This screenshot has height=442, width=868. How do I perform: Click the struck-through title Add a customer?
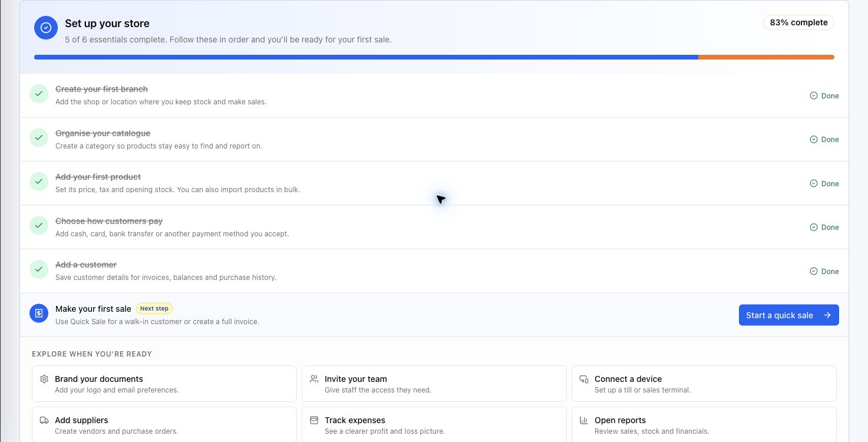(86, 265)
